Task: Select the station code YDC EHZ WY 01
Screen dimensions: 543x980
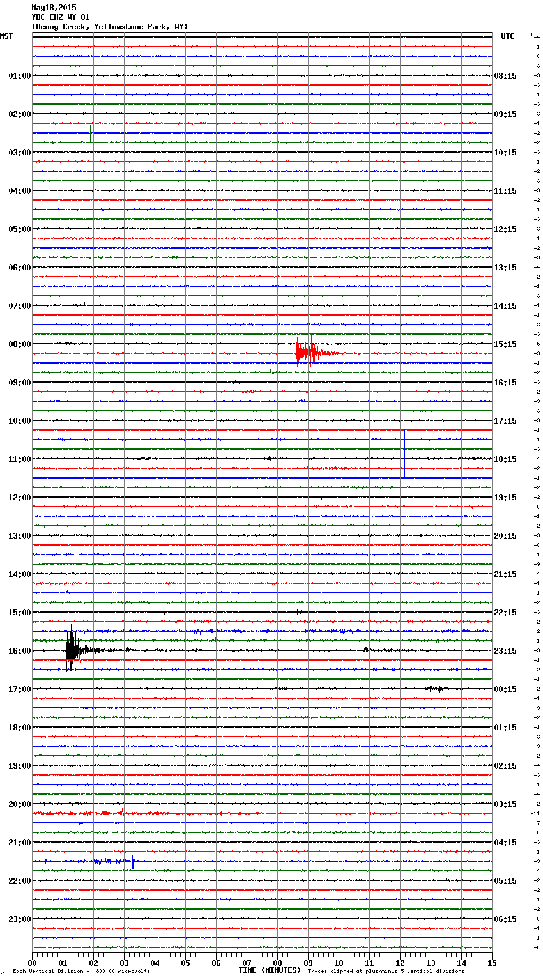Action: pyautogui.click(x=61, y=17)
